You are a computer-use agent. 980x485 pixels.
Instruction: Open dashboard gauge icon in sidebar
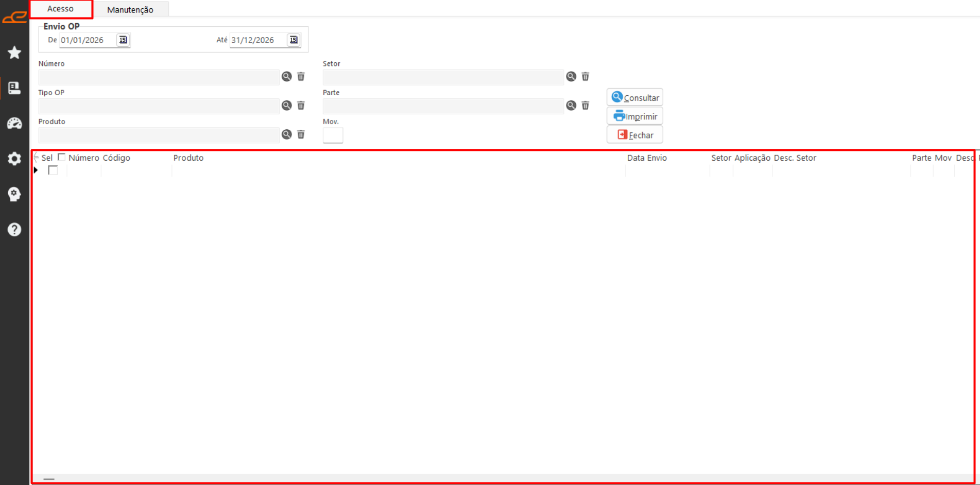click(14, 123)
